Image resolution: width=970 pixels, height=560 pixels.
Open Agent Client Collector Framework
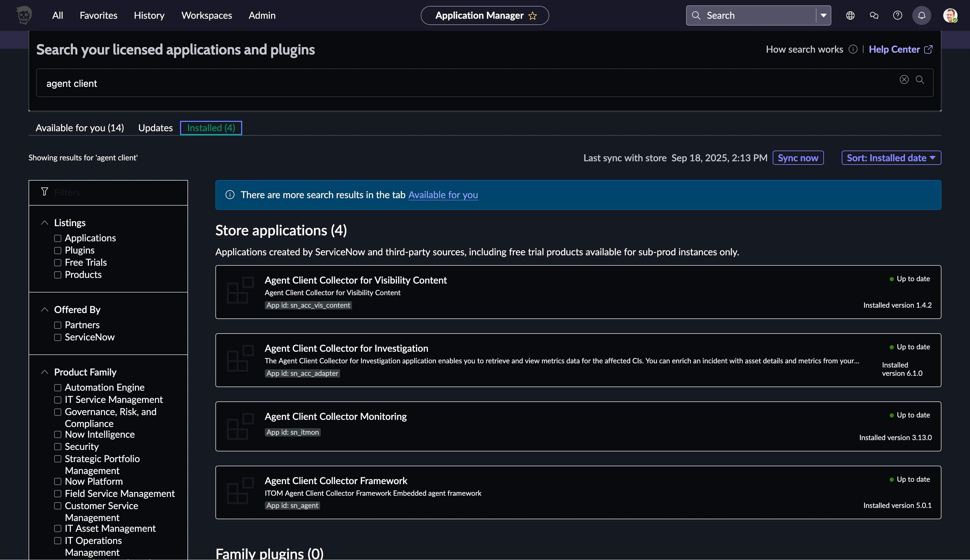tap(336, 480)
